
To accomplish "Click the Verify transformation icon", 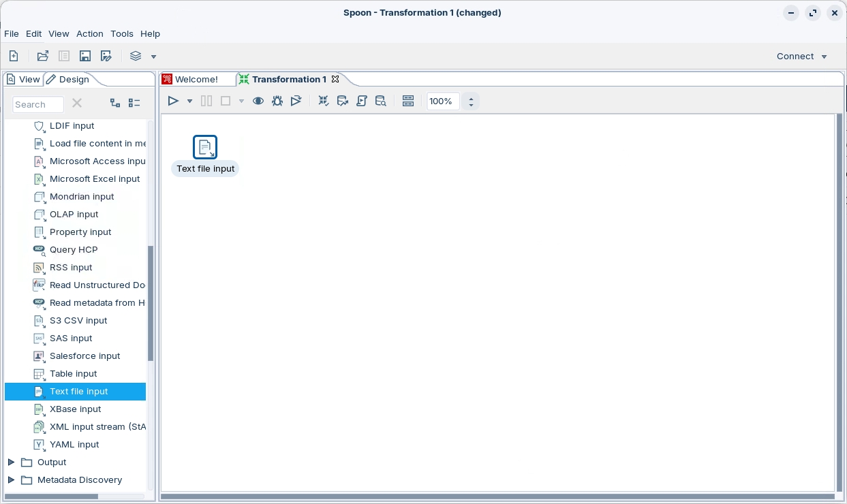I will click(324, 101).
